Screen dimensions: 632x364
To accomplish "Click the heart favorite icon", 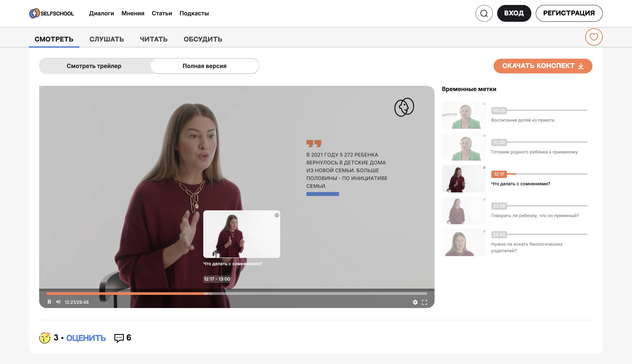I will [594, 37].
